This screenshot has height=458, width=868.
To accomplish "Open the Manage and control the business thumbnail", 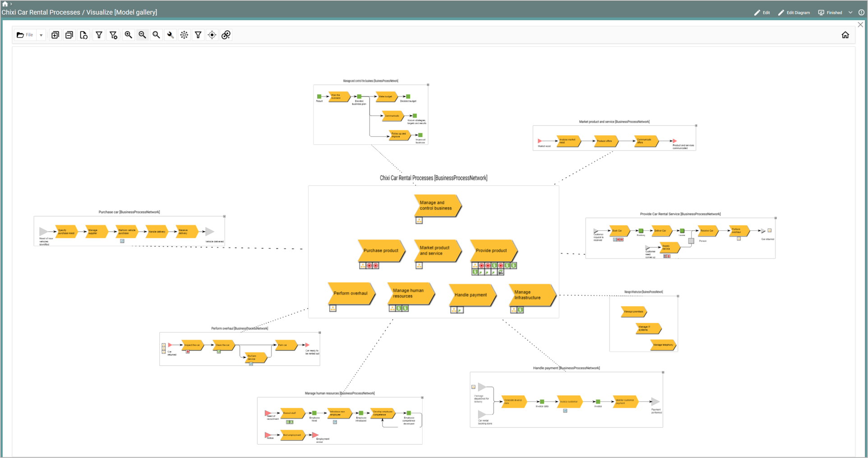I will [x=371, y=114].
